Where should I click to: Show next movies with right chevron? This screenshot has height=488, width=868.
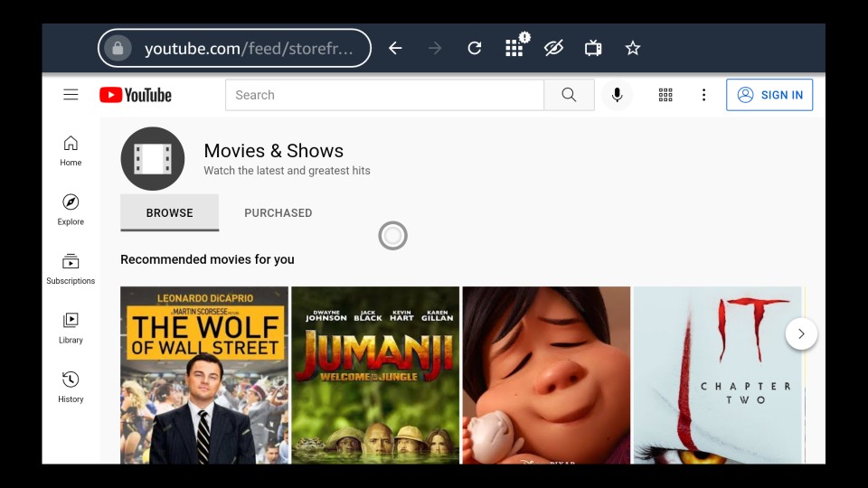801,333
